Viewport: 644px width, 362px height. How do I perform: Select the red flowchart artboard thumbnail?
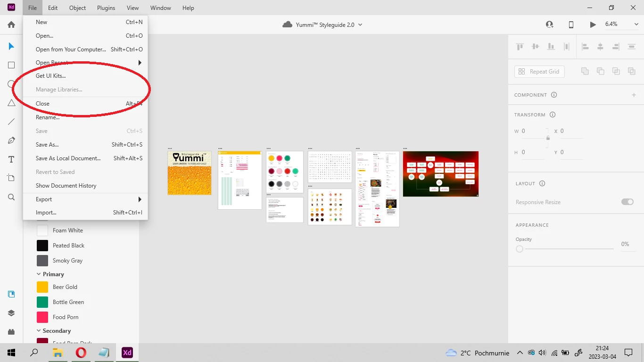pyautogui.click(x=441, y=174)
